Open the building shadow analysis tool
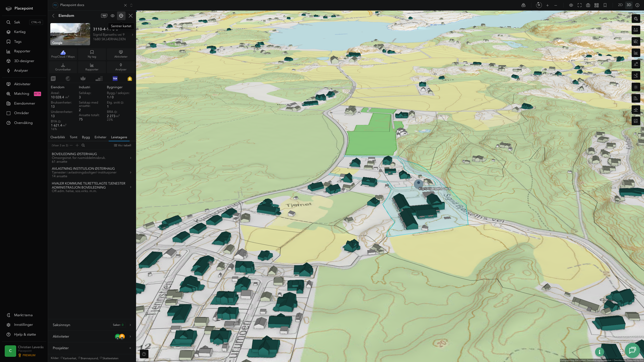The width and height of the screenshot is (644, 362). coord(636,98)
